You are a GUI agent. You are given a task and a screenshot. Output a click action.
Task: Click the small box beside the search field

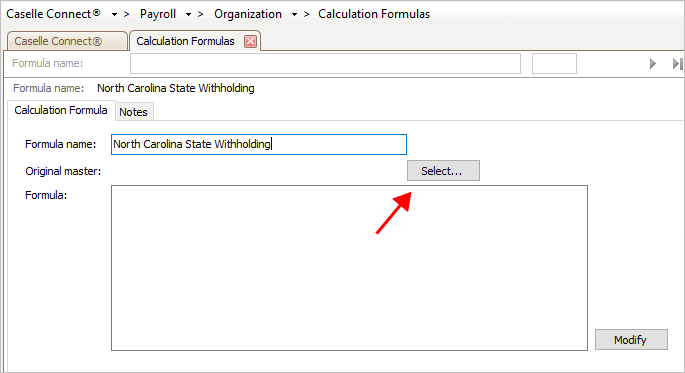coord(554,64)
